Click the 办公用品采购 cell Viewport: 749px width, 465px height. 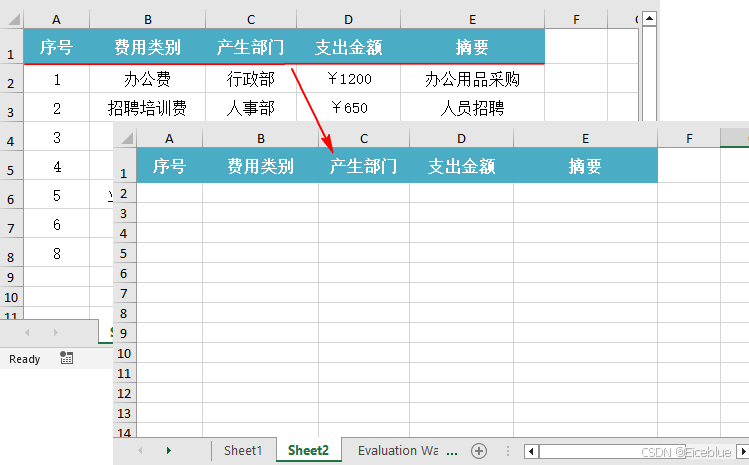pos(472,79)
